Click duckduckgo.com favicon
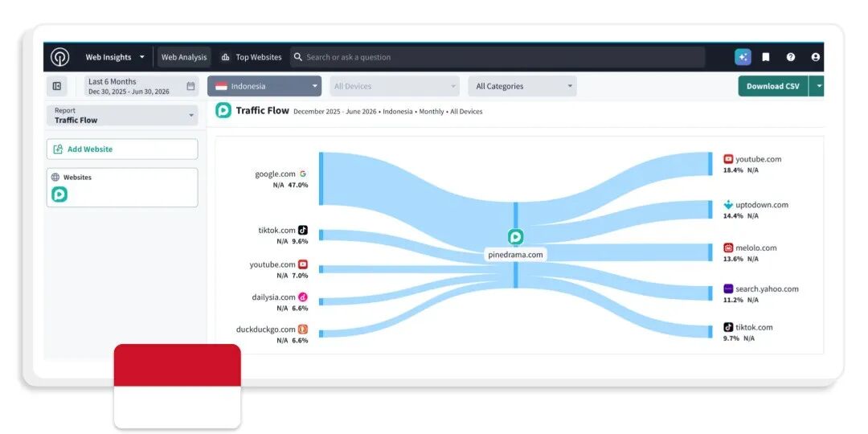 [x=303, y=330]
